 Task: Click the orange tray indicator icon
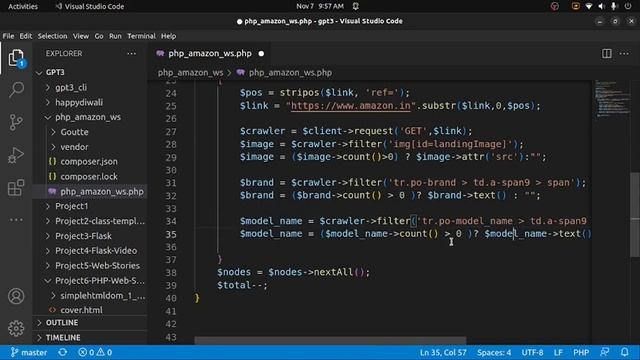pyautogui.click(x=576, y=6)
